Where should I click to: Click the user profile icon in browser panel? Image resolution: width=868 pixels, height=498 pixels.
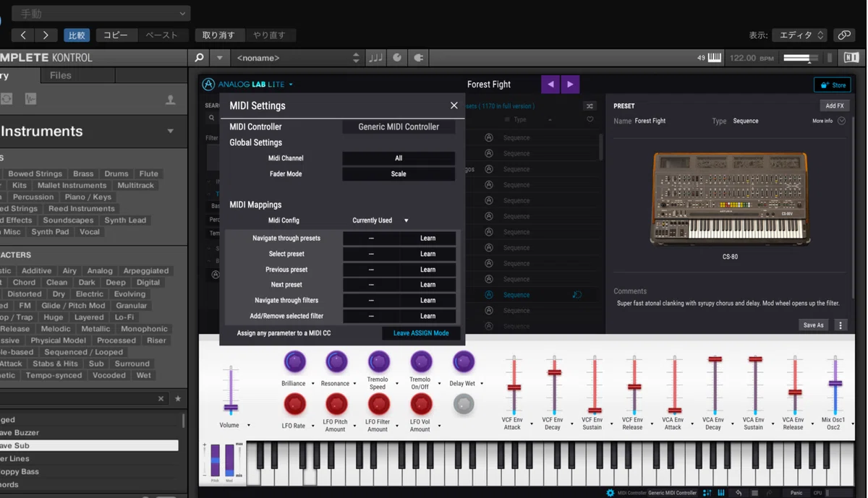point(171,100)
